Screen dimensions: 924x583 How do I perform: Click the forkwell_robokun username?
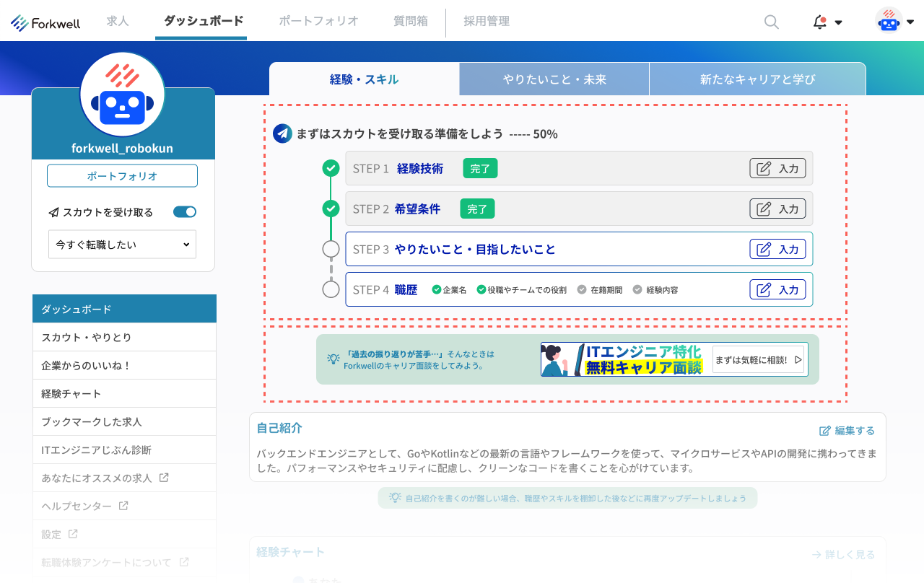122,149
